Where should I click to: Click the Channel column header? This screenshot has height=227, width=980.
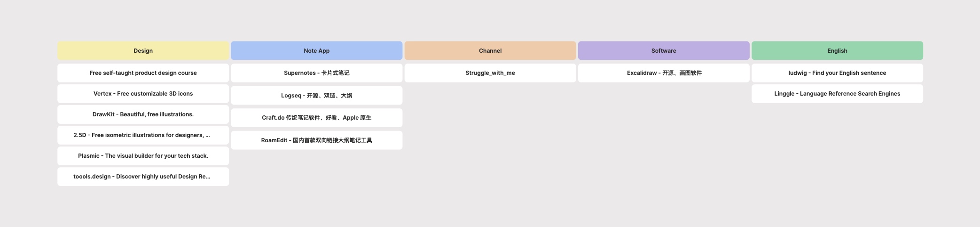(x=490, y=50)
